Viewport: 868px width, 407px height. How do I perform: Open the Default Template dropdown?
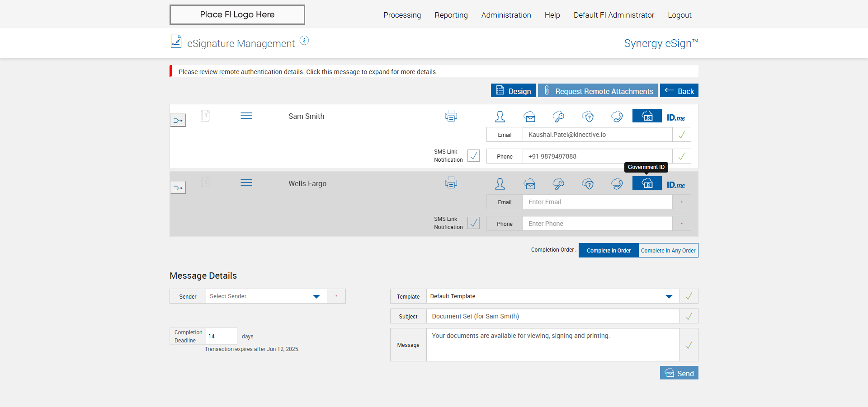pos(553,296)
